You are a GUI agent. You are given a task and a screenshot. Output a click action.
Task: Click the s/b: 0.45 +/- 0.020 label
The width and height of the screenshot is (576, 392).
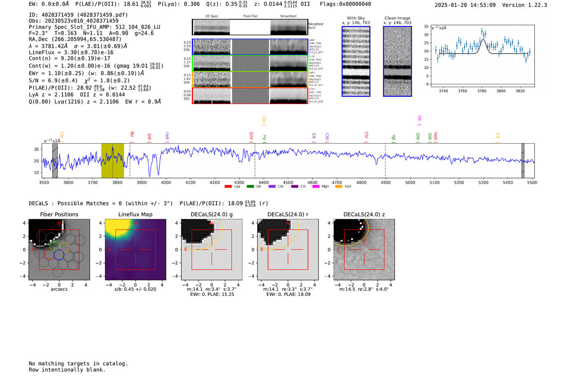(135, 289)
